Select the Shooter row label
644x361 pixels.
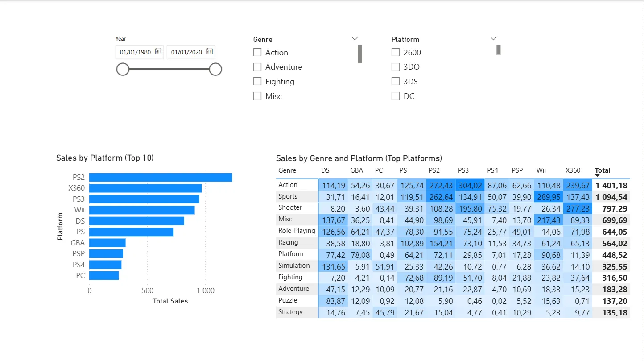[x=290, y=207]
